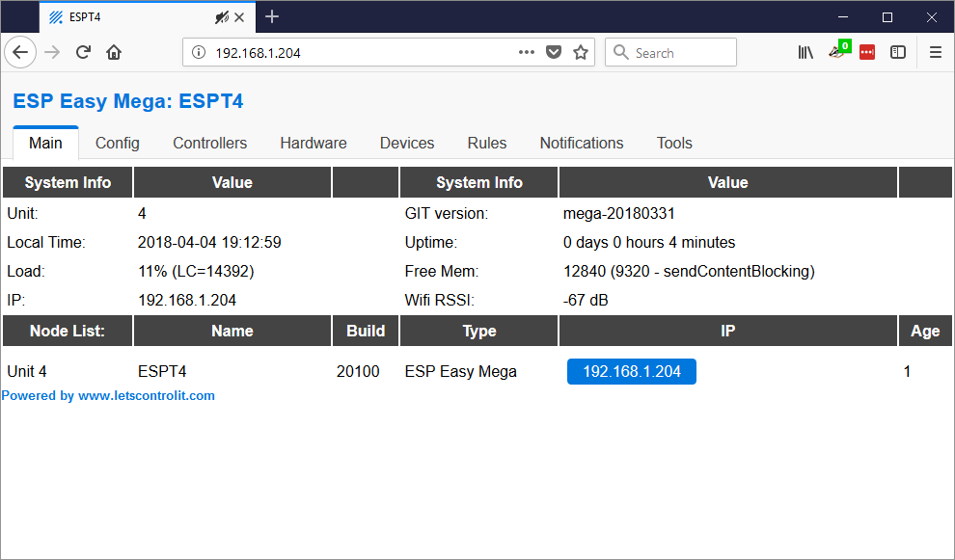Click the Age column header
Viewport: 955px width, 560px height.
point(925,331)
